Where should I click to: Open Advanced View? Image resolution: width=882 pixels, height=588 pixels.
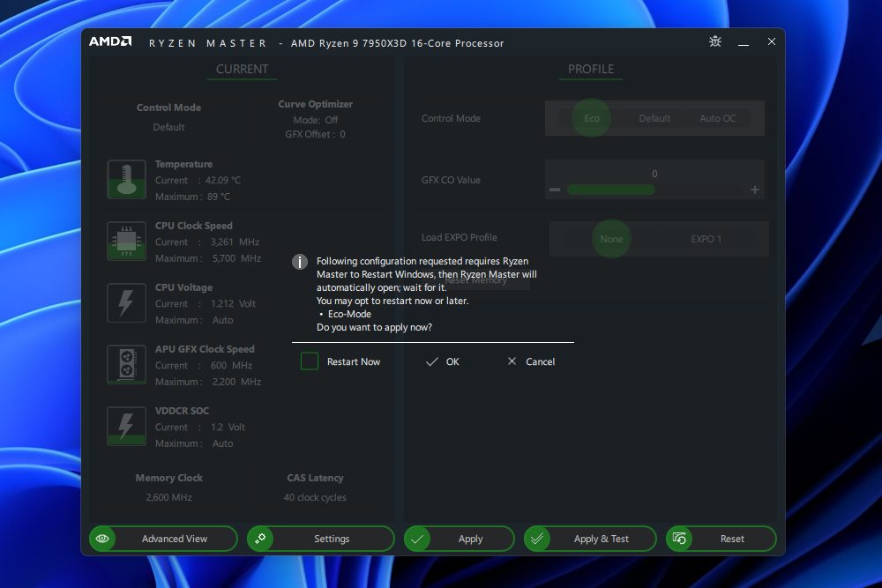point(163,539)
